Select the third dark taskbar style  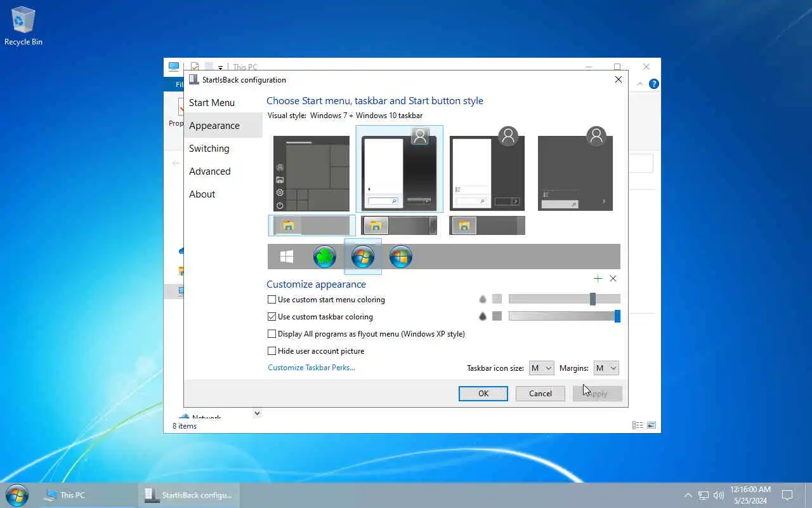tap(487, 225)
